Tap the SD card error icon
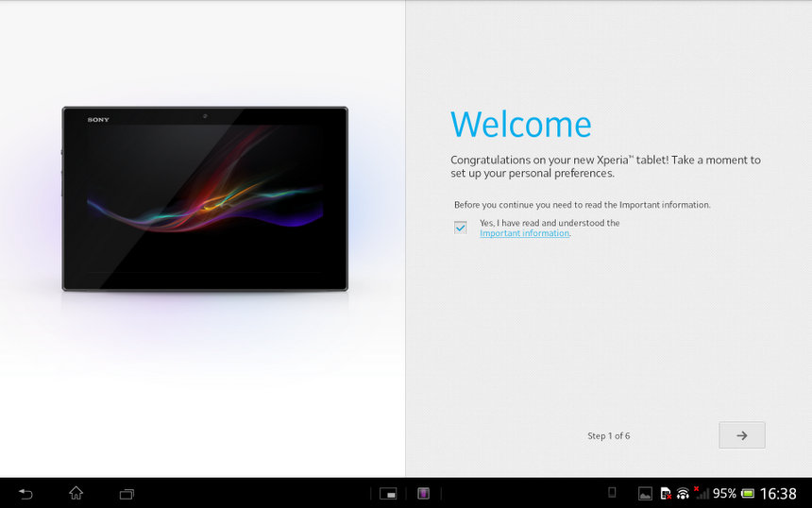 coord(666,494)
